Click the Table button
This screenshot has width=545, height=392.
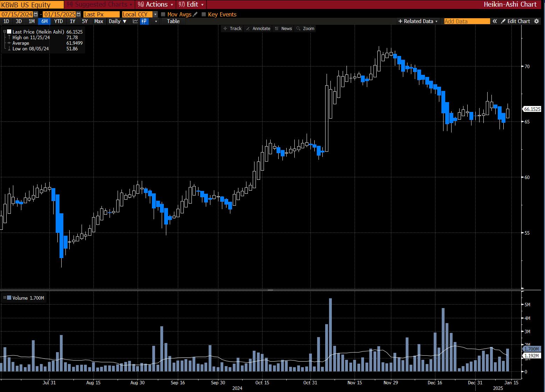[173, 21]
